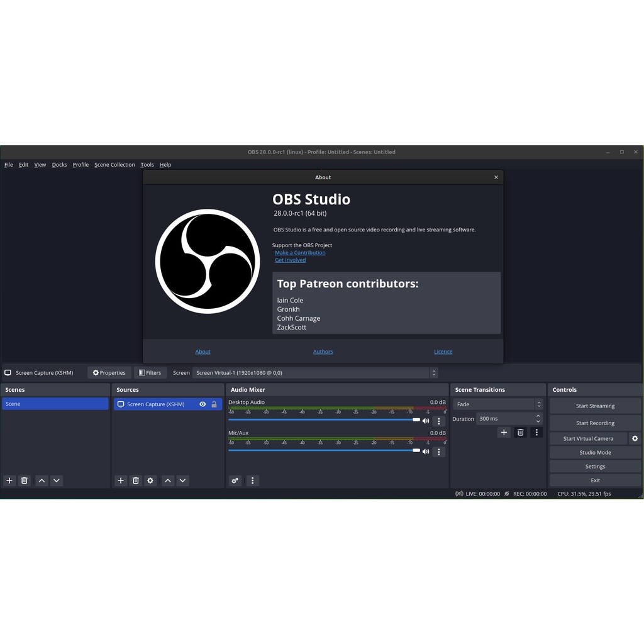This screenshot has width=644, height=644.
Task: Open the Profile menu
Action: click(80, 165)
